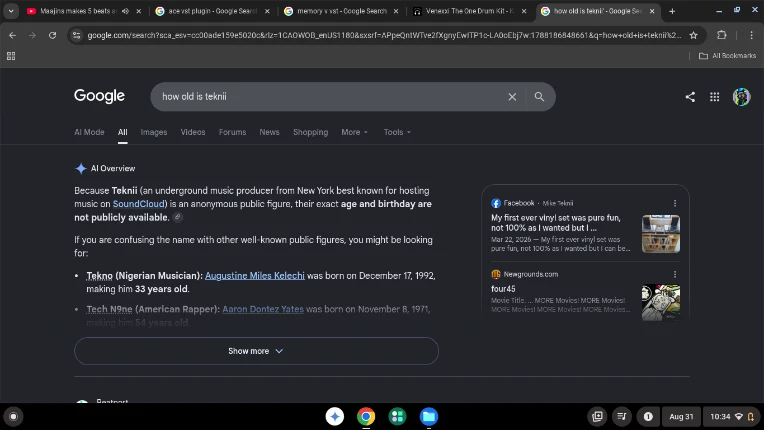This screenshot has width=764, height=430.
Task: Click the magnifier search icon
Action: pyautogui.click(x=539, y=97)
